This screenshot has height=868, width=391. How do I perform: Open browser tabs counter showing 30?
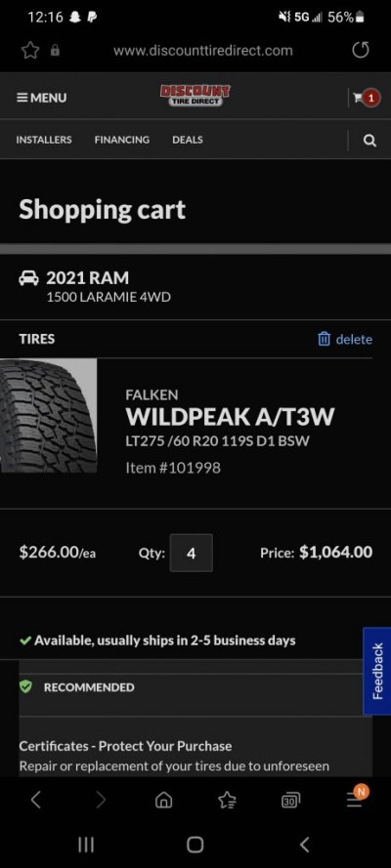[290, 800]
